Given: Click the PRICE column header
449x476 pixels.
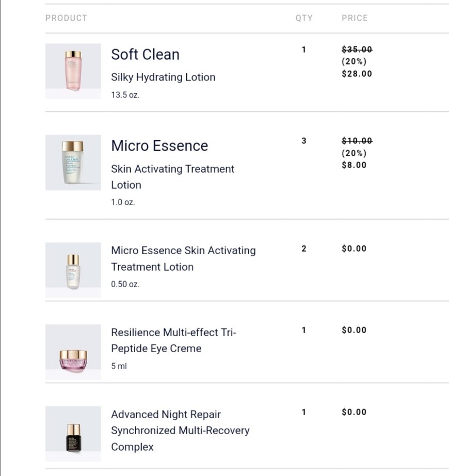Looking at the screenshot, I should pos(355,18).
